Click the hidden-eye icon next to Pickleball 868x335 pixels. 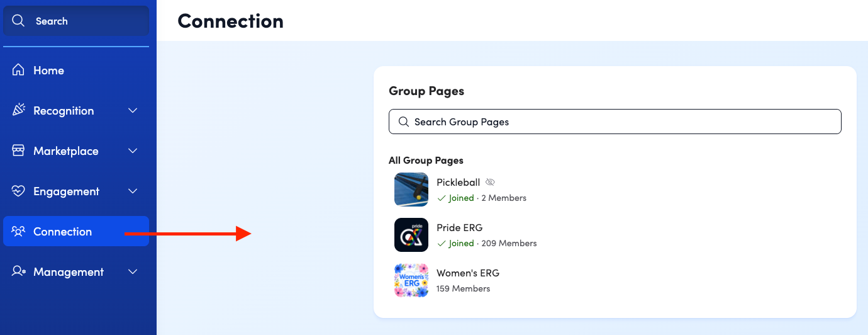pyautogui.click(x=491, y=182)
